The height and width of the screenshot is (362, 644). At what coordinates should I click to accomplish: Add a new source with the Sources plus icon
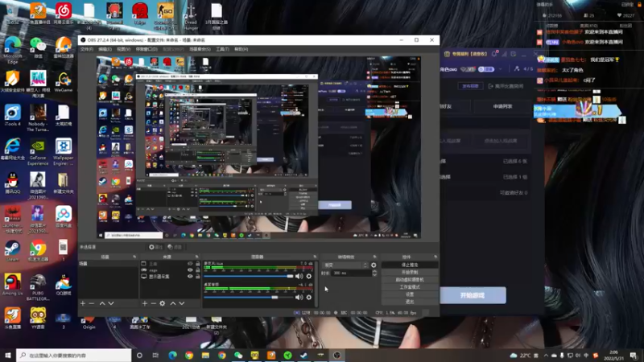pyautogui.click(x=145, y=303)
